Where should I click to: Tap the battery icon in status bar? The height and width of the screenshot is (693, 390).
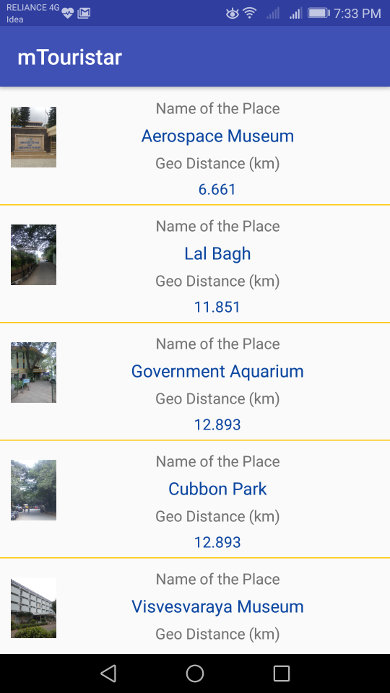click(x=318, y=13)
